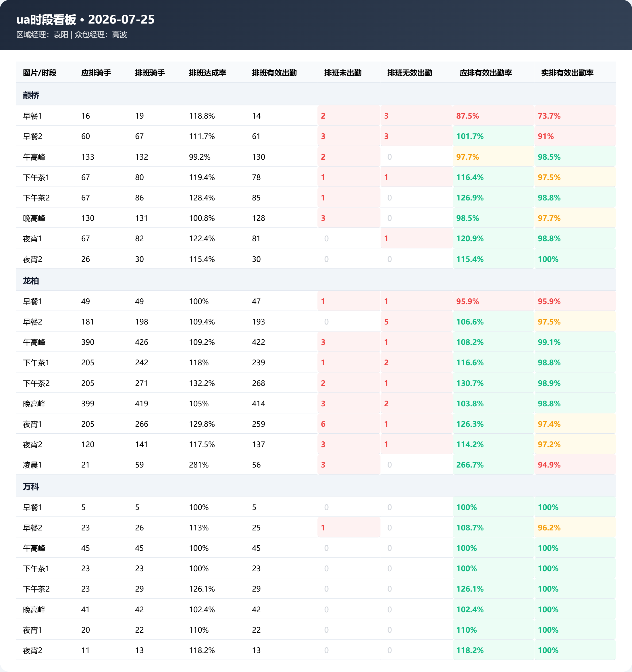Click the "426" cell in 龙柏 午高峰
Image resolution: width=632 pixels, height=672 pixels.
[141, 342]
